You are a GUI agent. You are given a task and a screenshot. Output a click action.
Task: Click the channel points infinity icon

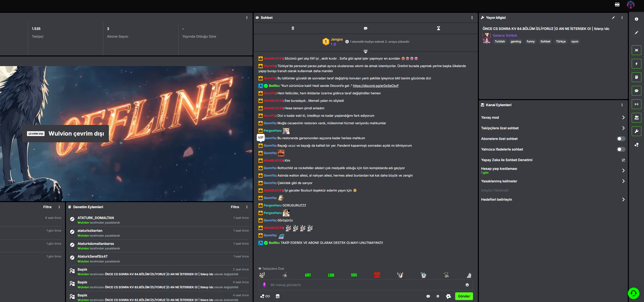265,296
